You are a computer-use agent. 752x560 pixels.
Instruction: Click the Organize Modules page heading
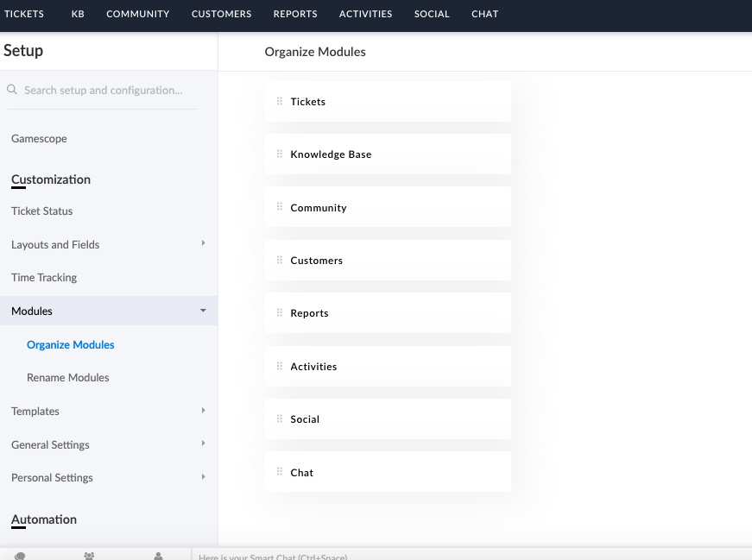[315, 52]
